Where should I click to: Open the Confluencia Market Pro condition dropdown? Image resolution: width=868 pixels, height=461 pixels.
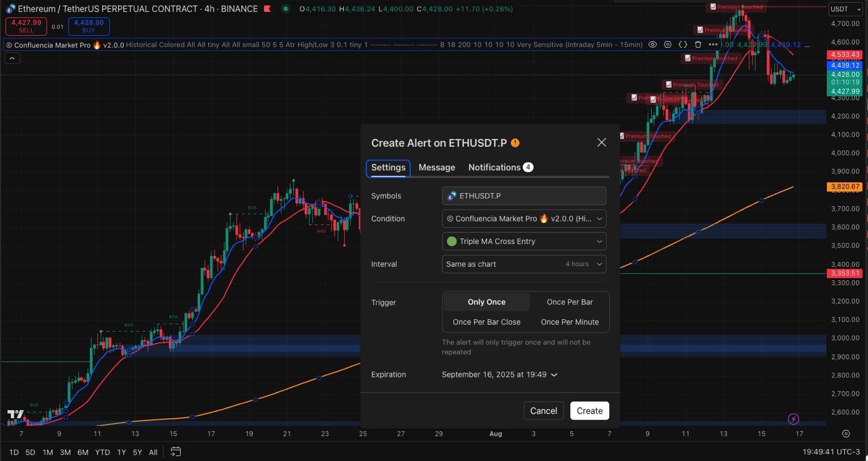(524, 219)
